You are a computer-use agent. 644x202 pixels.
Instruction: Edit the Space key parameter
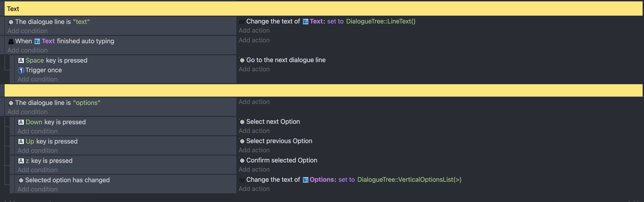[35, 60]
